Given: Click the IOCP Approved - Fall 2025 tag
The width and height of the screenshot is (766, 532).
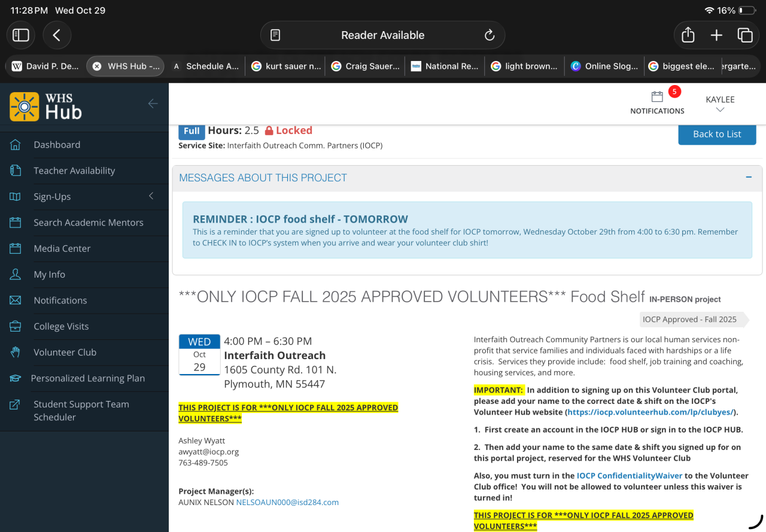Looking at the screenshot, I should pos(693,320).
